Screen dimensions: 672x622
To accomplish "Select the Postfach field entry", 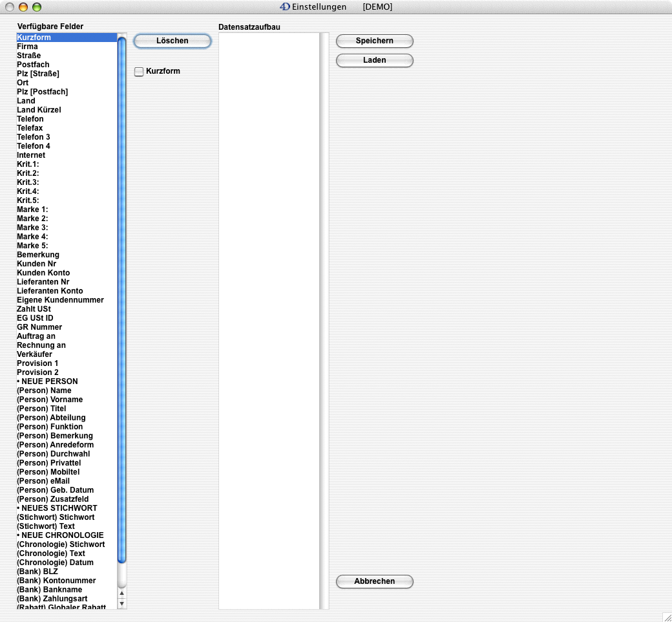I will click(x=33, y=65).
